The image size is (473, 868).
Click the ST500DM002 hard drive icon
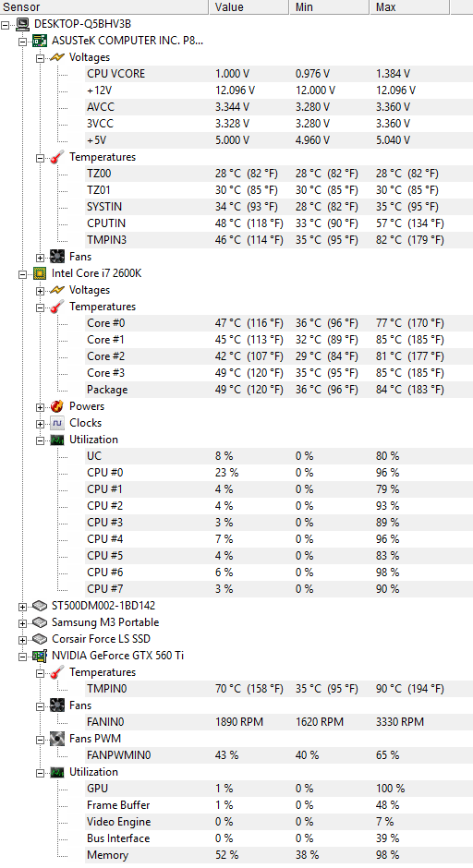point(40,606)
